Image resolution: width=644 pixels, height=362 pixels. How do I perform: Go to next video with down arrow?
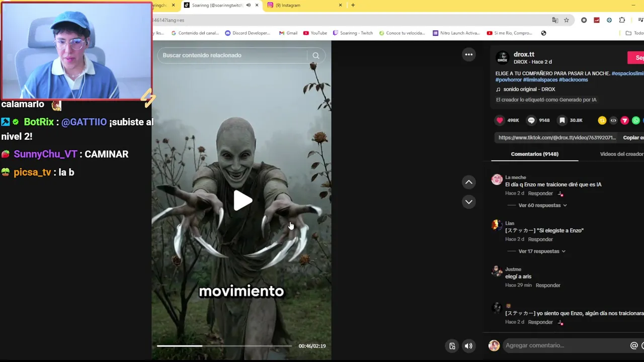(x=468, y=202)
